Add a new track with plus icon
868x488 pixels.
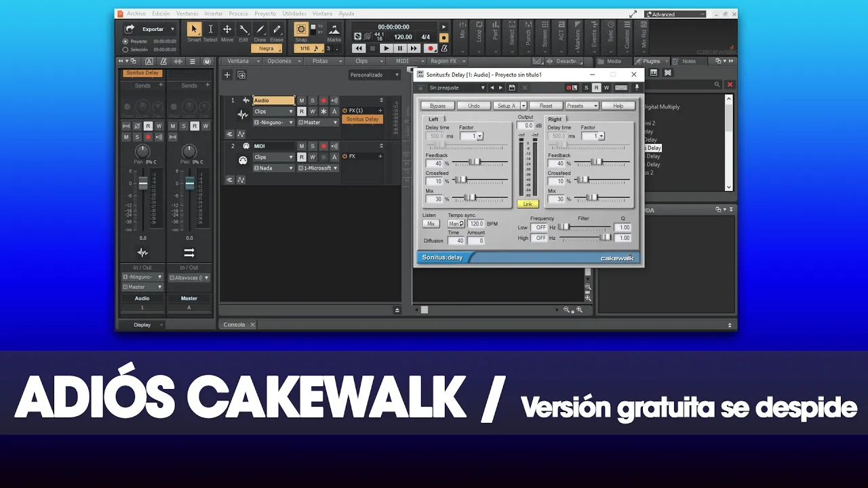[x=227, y=75]
